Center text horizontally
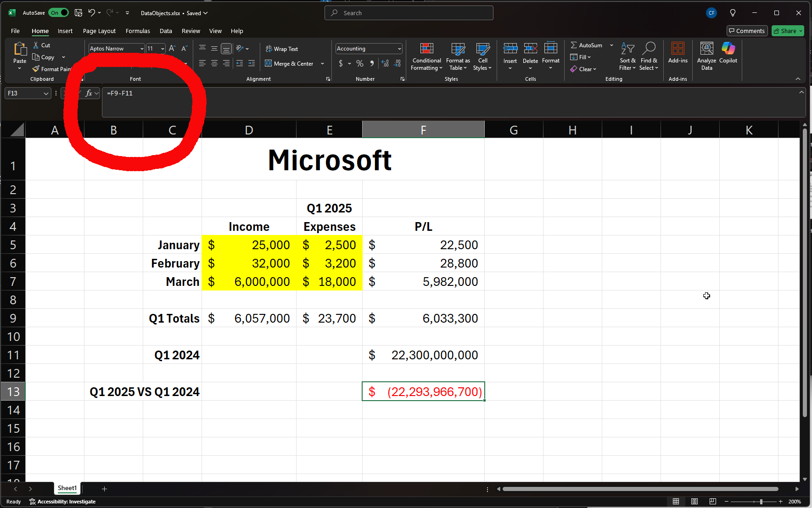The width and height of the screenshot is (812, 508). [x=214, y=63]
